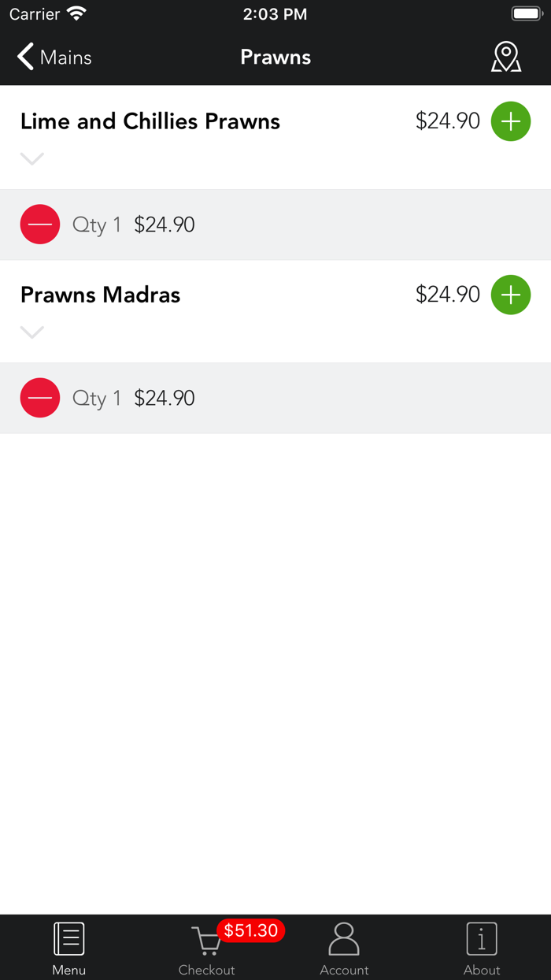This screenshot has height=980, width=551.
Task: Select the Menu tab
Action: point(69,948)
